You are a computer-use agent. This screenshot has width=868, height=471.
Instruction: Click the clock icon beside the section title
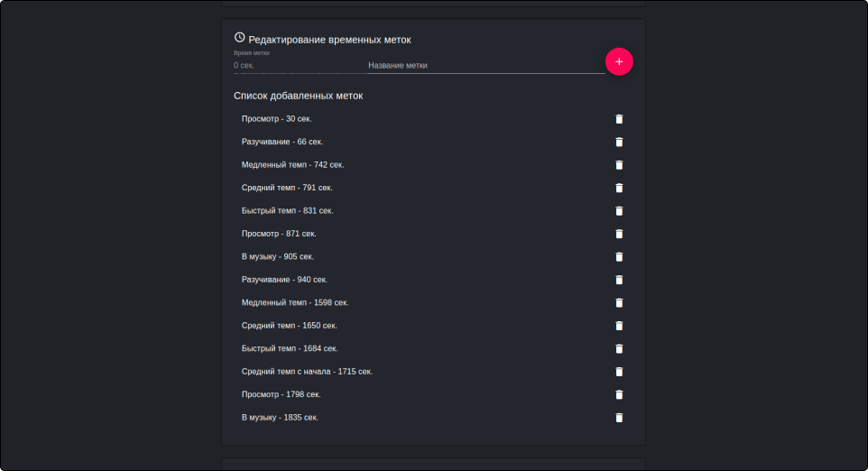(x=239, y=38)
